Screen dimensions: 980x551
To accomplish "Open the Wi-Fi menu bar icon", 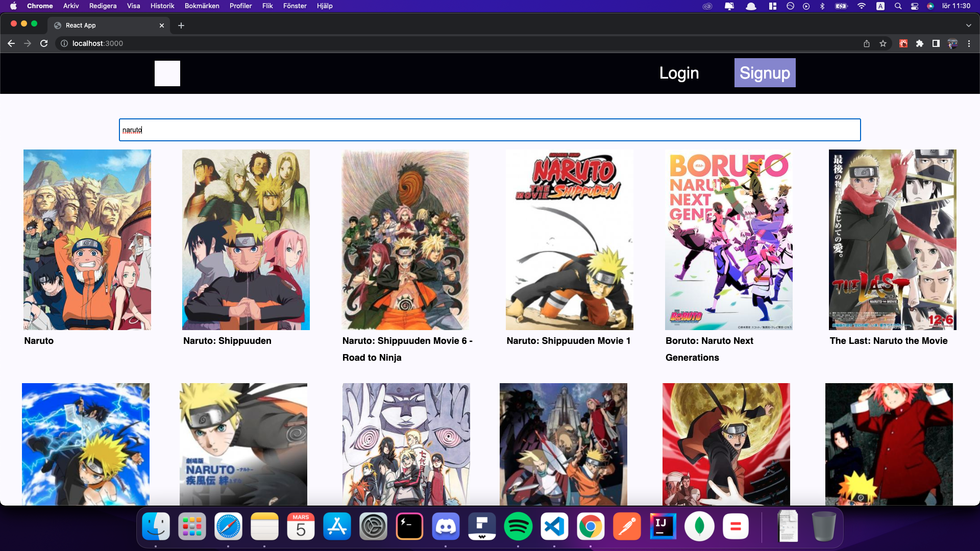I will [x=862, y=6].
